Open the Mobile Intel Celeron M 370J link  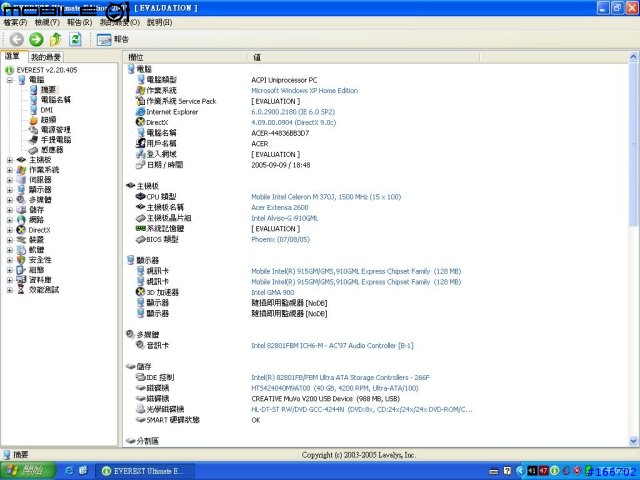326,197
